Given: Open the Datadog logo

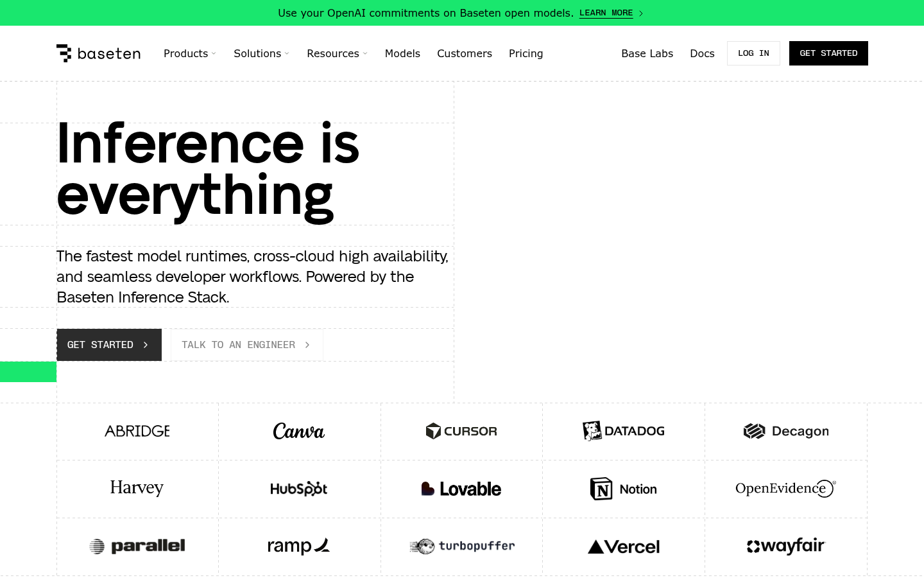Looking at the screenshot, I should (x=624, y=431).
